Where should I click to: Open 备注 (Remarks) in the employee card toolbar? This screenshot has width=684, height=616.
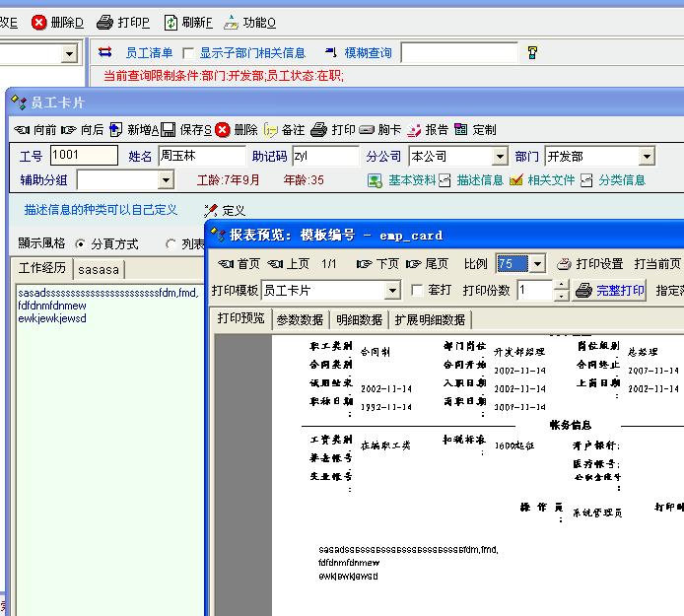(271, 130)
